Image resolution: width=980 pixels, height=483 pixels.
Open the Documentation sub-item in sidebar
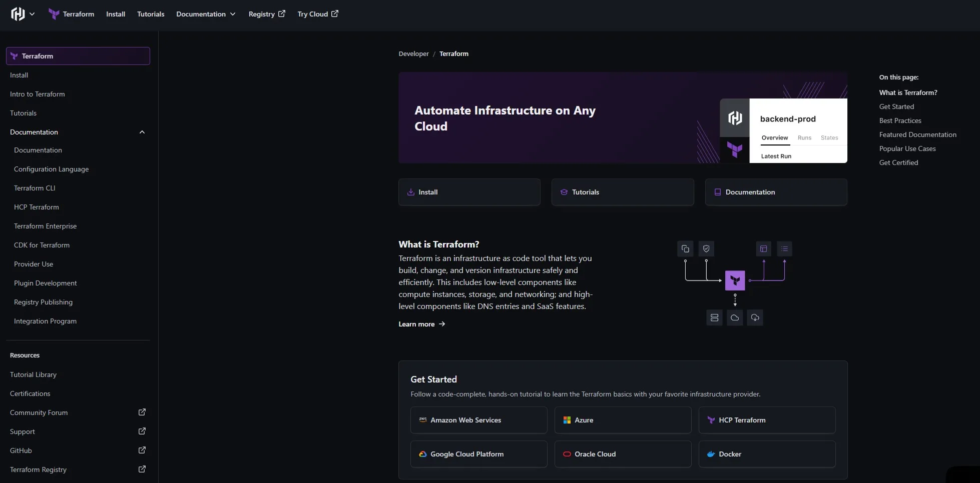[38, 150]
